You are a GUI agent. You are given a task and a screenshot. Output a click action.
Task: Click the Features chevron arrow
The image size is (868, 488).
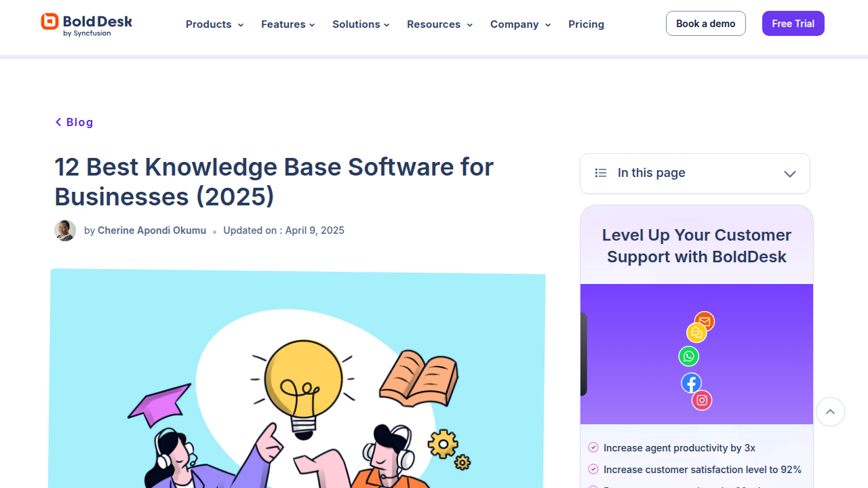click(x=312, y=25)
